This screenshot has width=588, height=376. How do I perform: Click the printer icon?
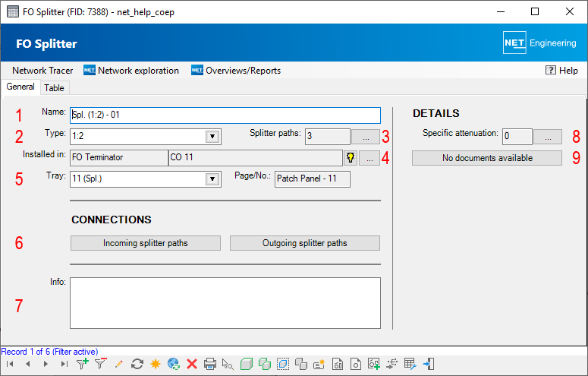tap(210, 364)
